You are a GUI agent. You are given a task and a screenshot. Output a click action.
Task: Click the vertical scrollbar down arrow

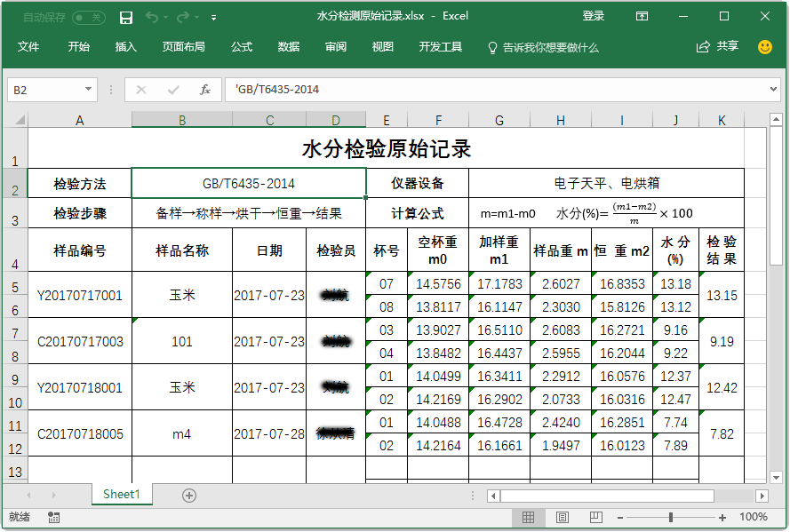click(x=776, y=477)
